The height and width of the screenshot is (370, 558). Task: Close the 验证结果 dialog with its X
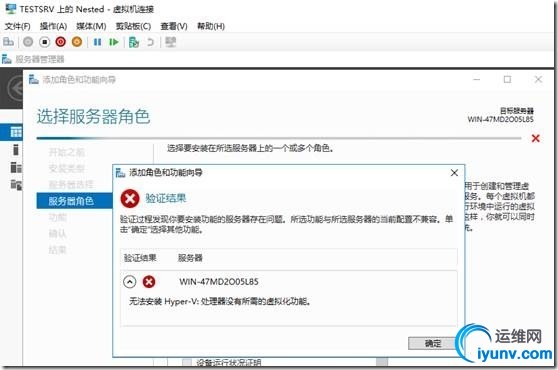click(454, 173)
